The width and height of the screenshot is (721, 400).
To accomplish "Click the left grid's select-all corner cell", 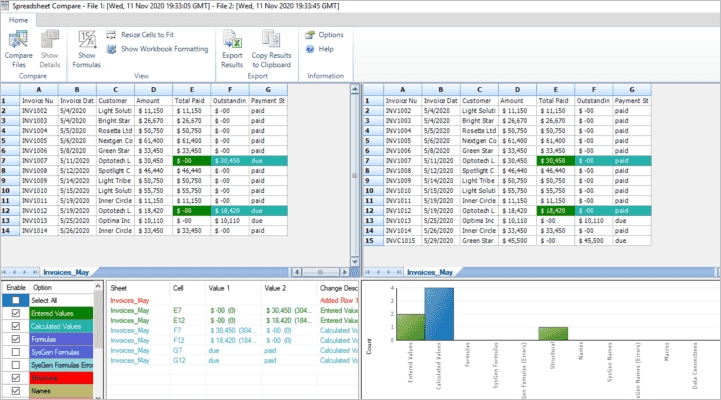I will pyautogui.click(x=10, y=90).
